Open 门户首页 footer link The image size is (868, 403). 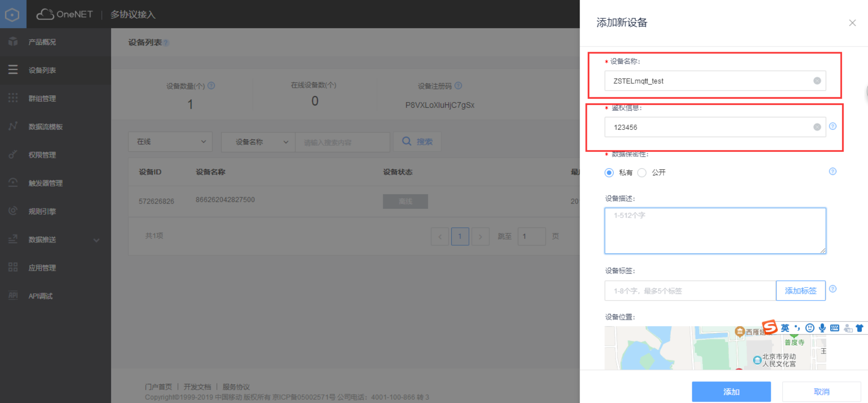click(158, 387)
